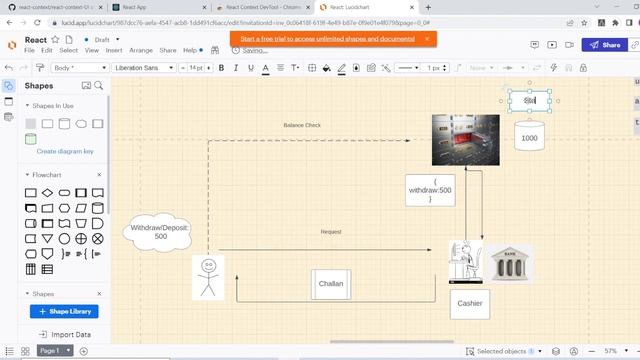Click the lightning actions icon
Screen dimensions: 640x360
[553, 68]
